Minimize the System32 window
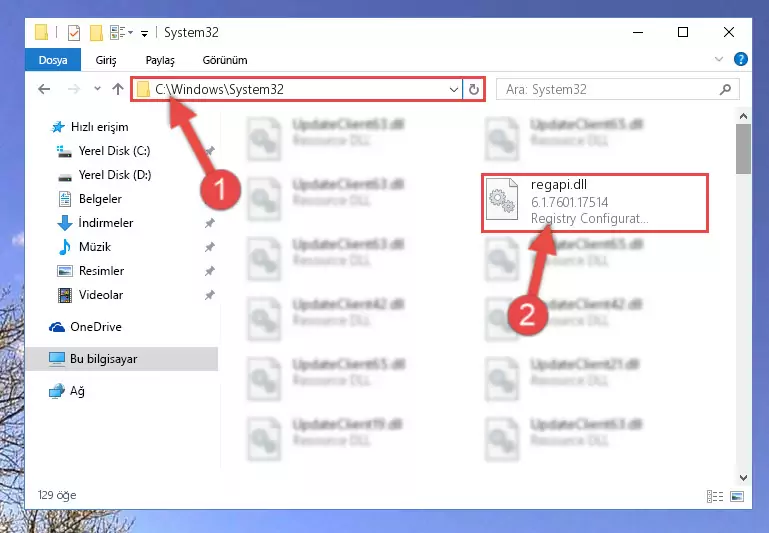769x533 pixels. (638, 32)
